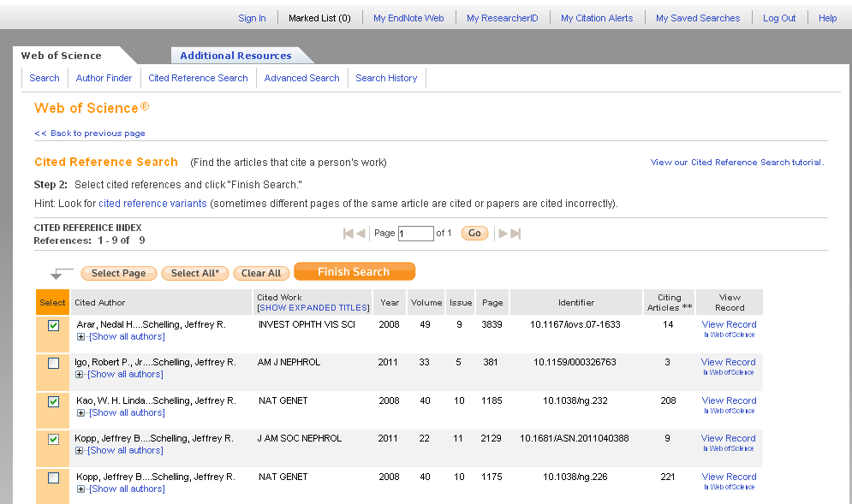Viewport: 852px width, 504px height.
Task: Open My Saved Searches
Action: point(698,18)
